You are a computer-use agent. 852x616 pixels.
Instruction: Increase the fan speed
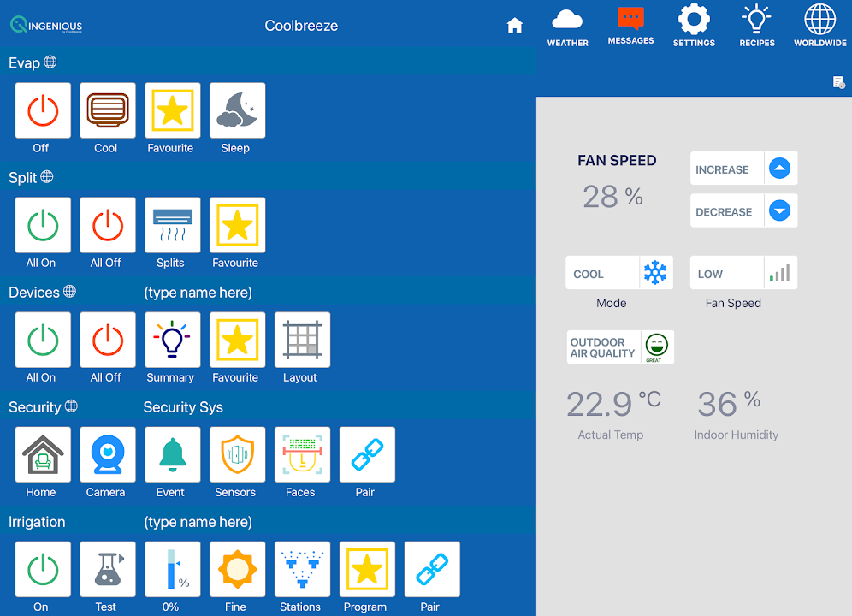point(743,169)
